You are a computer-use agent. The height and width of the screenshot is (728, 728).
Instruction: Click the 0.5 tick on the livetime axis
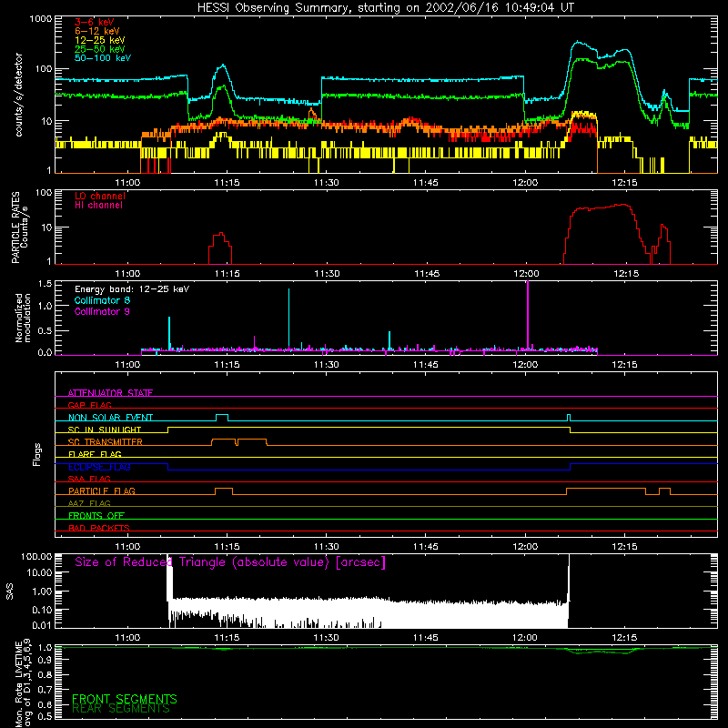[45, 716]
